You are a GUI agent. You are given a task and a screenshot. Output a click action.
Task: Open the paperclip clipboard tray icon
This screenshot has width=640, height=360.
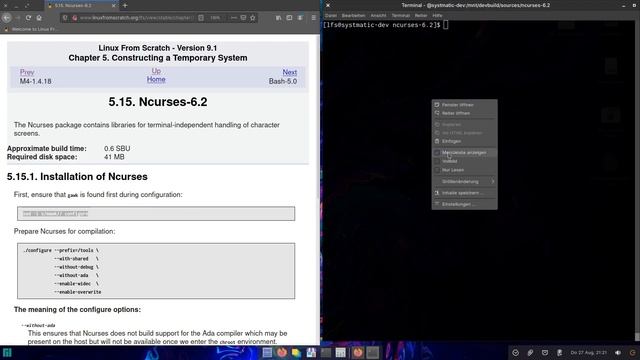pyautogui.click(x=530, y=353)
